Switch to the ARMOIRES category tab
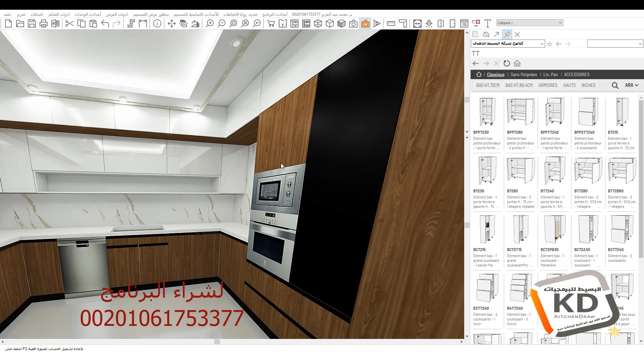644x352 pixels. pyautogui.click(x=548, y=85)
